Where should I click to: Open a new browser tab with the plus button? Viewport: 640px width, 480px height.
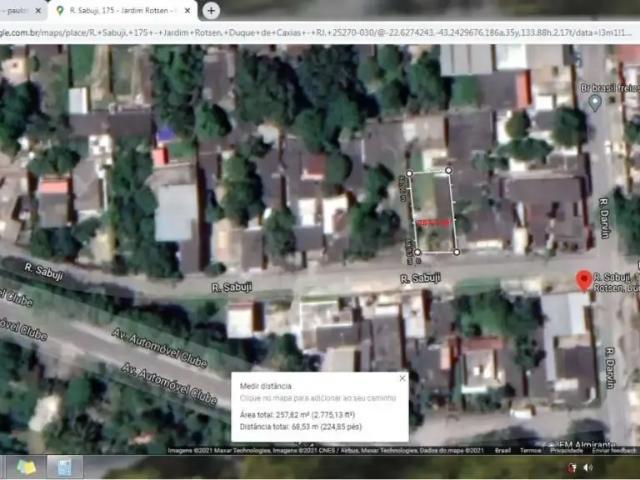[x=211, y=11]
